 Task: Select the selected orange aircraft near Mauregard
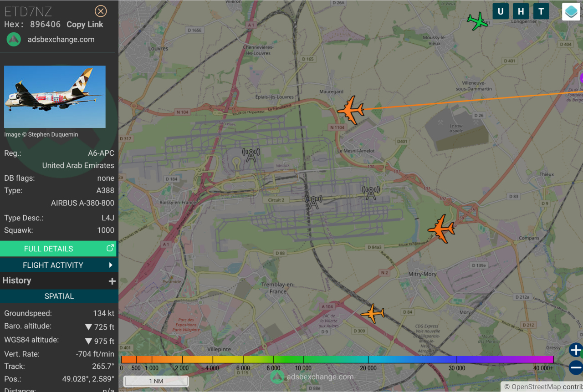point(351,110)
